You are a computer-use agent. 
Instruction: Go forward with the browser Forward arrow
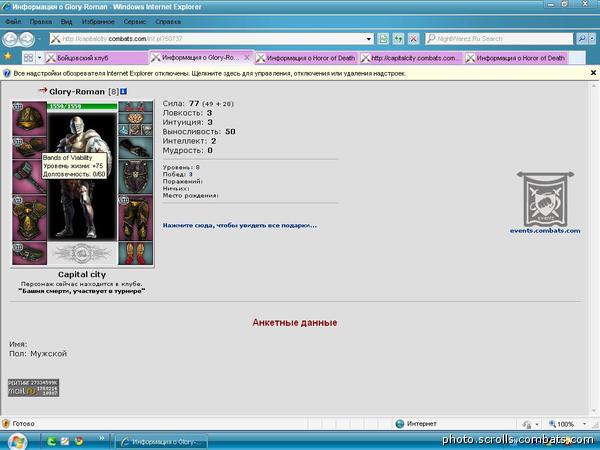26,38
